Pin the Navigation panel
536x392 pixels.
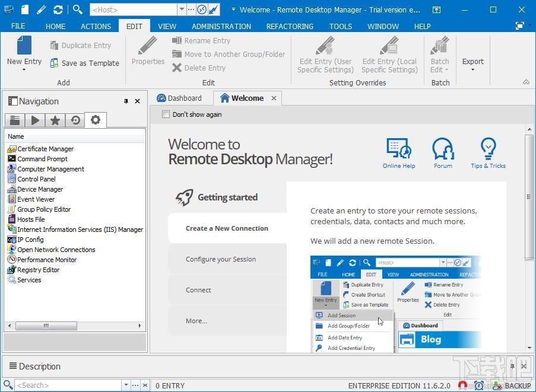[126, 101]
